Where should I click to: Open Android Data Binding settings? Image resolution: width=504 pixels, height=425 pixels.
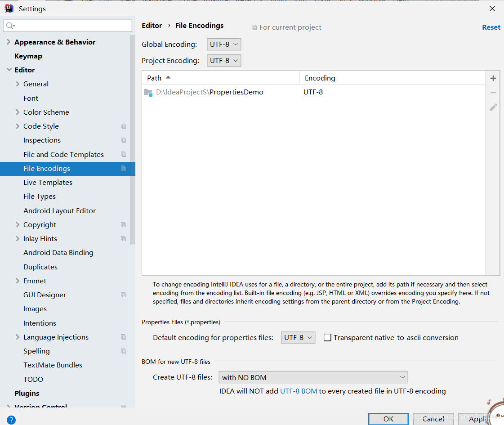[58, 253]
